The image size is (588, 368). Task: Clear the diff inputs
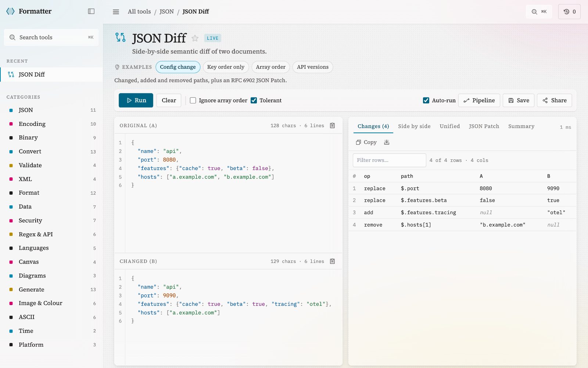tap(169, 100)
